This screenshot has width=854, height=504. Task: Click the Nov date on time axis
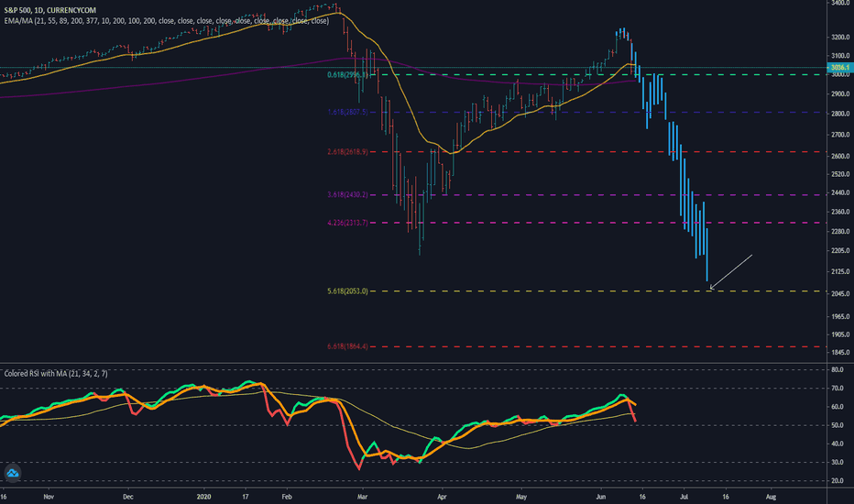tap(49, 497)
